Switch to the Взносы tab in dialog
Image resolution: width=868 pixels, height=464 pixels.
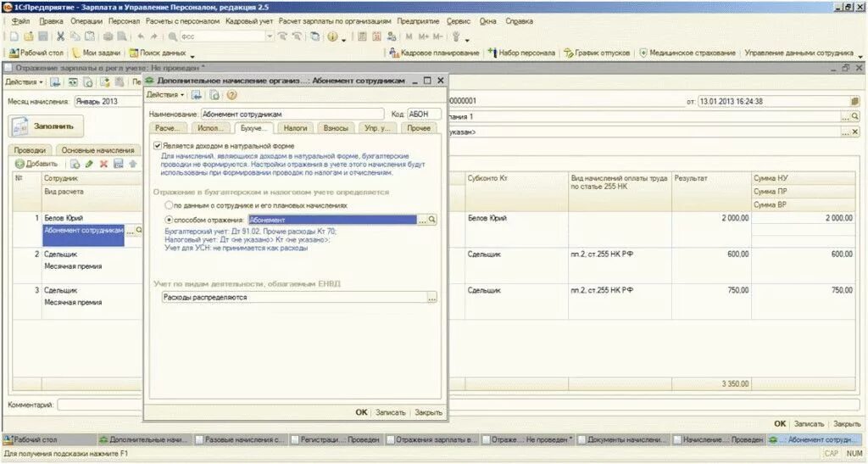pos(336,128)
